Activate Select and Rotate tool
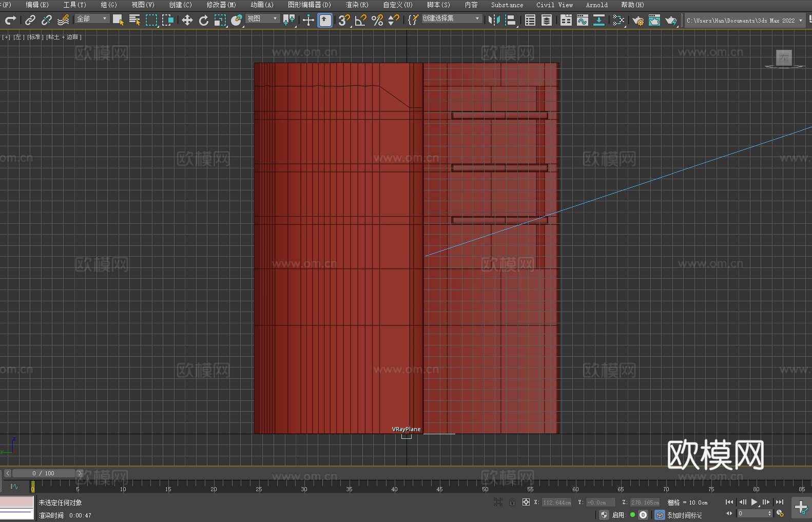 [x=204, y=20]
